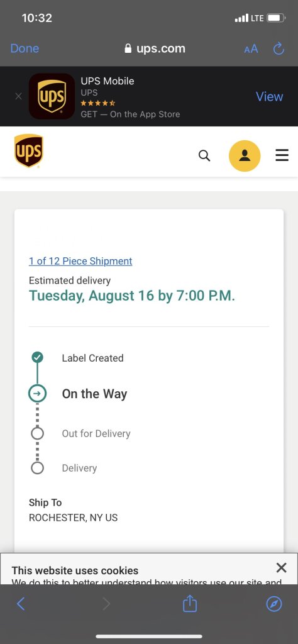Select the On the Way arrow step
This screenshot has width=298, height=644.
[x=37, y=394]
